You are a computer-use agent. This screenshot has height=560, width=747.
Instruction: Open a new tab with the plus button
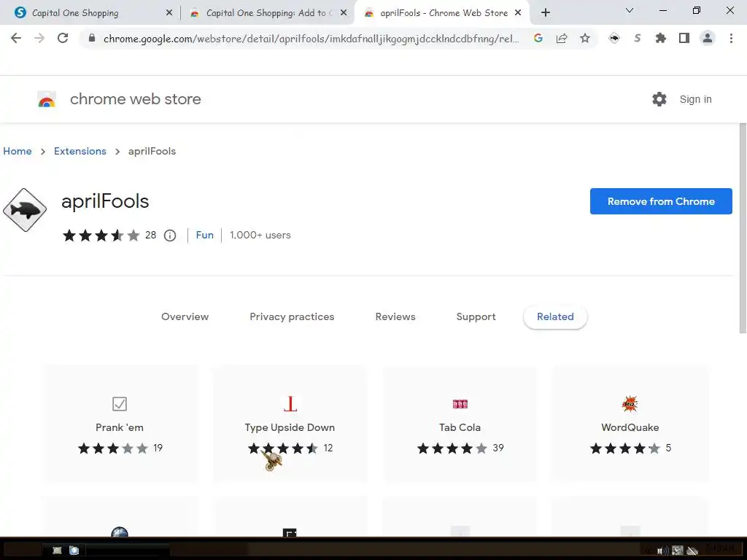click(546, 13)
